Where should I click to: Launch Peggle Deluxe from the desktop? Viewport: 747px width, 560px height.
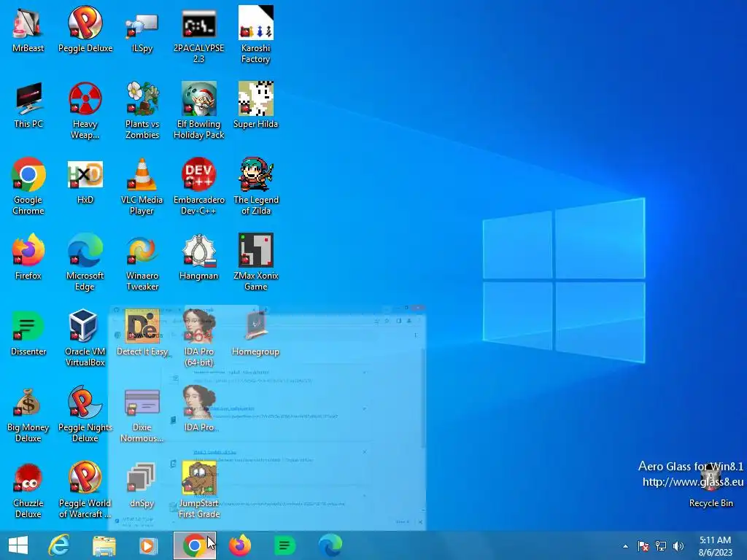(x=85, y=29)
